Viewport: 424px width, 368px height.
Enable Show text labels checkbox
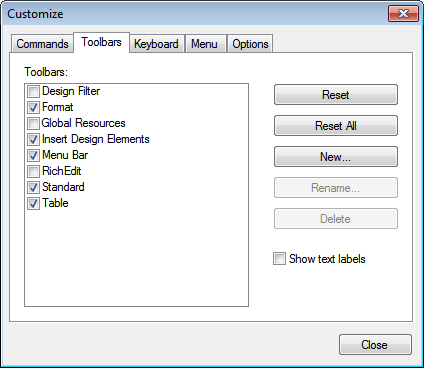[x=279, y=259]
